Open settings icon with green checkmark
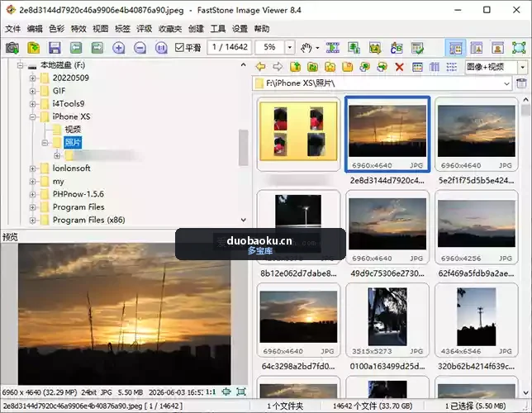 [x=417, y=48]
